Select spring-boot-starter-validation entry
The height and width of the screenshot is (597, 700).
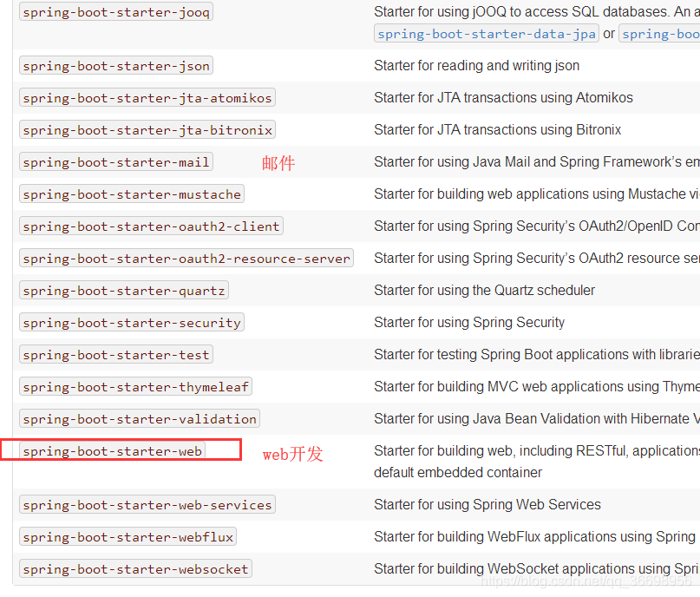point(140,419)
